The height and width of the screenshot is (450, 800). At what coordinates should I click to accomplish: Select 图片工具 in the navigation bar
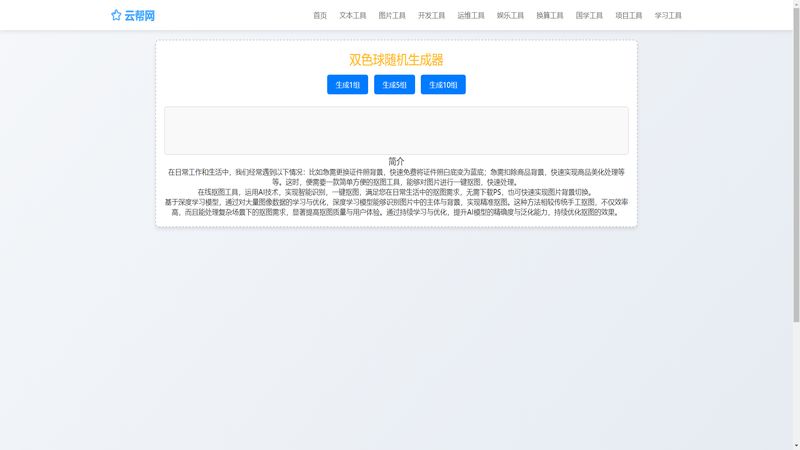392,16
